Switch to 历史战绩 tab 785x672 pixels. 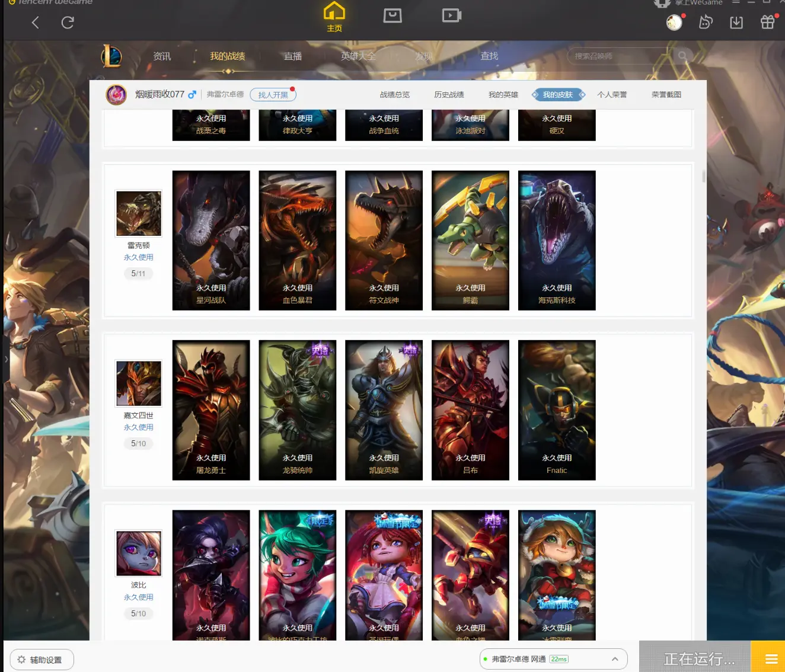(449, 95)
